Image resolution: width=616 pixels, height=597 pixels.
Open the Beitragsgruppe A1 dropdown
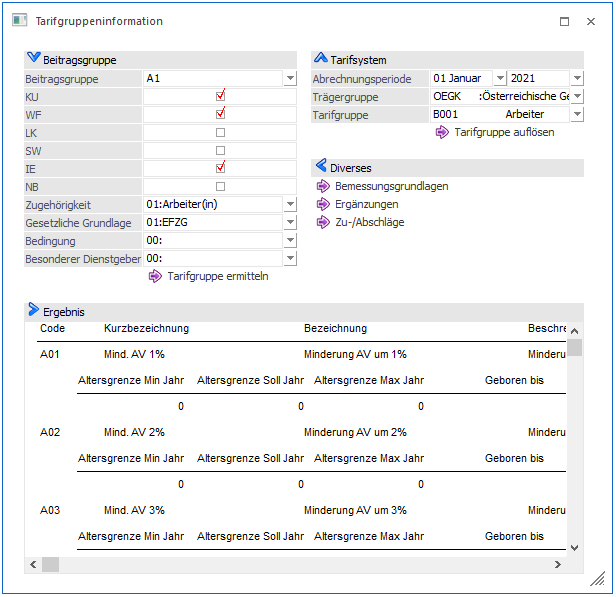(290, 78)
